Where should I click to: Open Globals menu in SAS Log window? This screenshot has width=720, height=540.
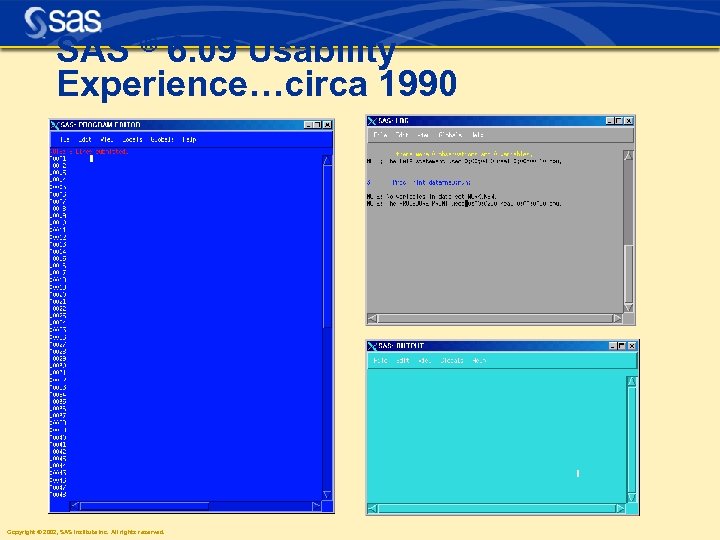click(450, 135)
